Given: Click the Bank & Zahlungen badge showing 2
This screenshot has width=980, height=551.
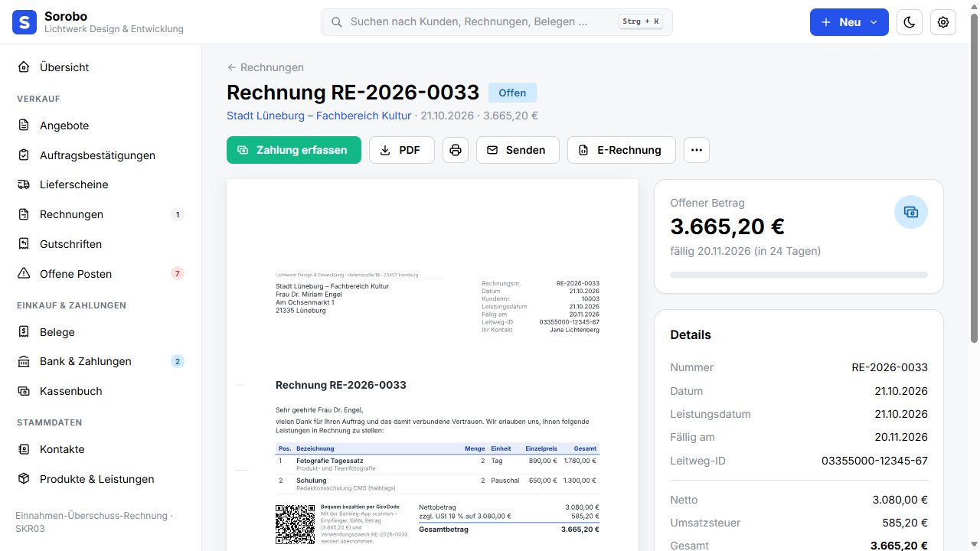Looking at the screenshot, I should point(178,361).
